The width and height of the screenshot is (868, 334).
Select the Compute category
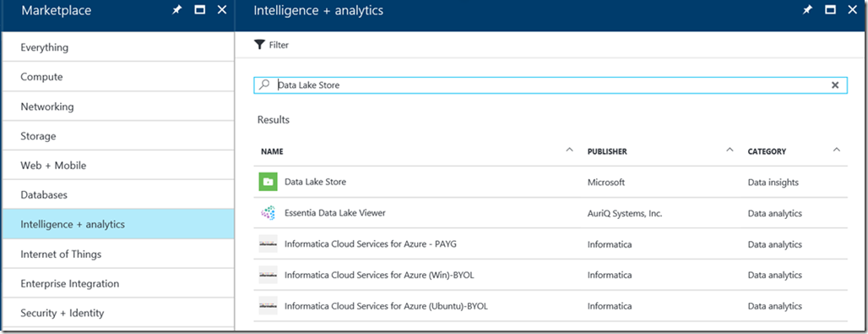[x=117, y=77]
